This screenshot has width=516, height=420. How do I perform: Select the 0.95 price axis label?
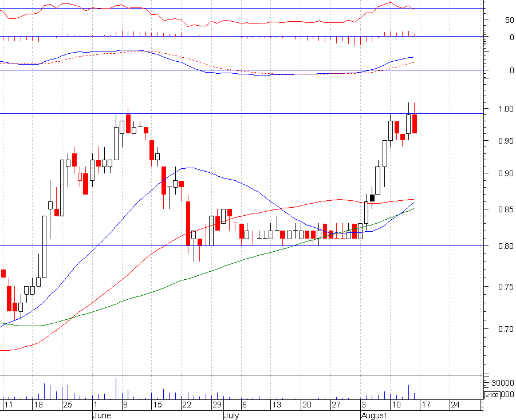pos(506,141)
